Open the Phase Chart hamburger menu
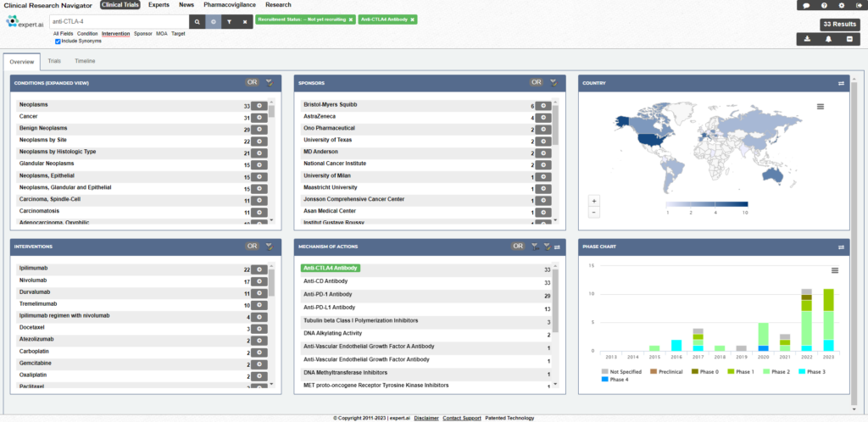 [835, 270]
